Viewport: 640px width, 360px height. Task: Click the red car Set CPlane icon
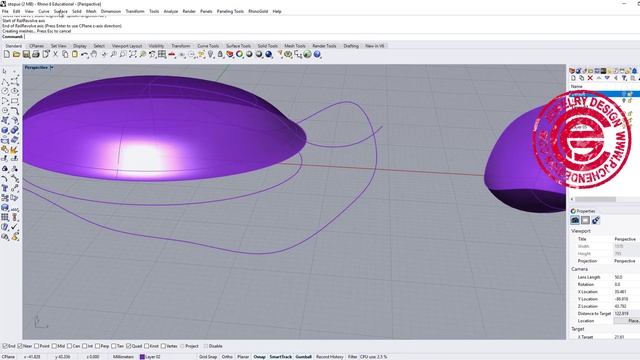172,54
